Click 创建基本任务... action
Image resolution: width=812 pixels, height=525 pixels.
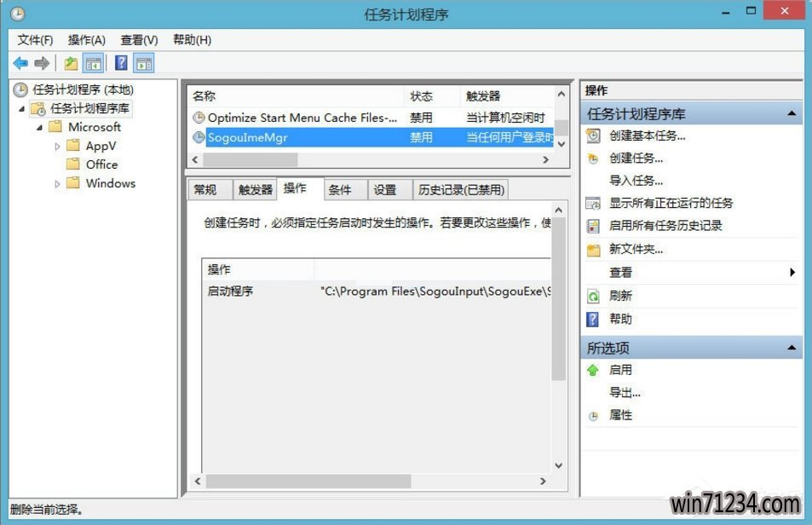[x=648, y=136]
